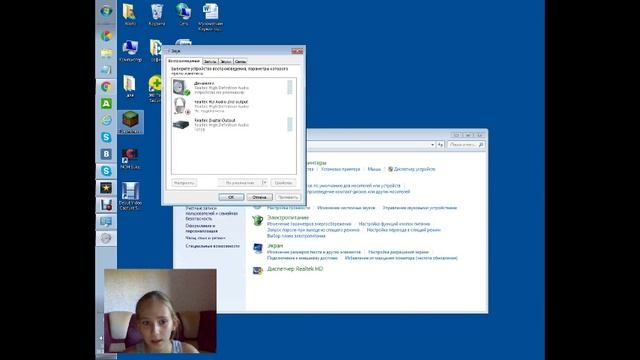Select the top-left folder desktop icon
Viewport: 640px width, 360px height.
click(x=130, y=15)
